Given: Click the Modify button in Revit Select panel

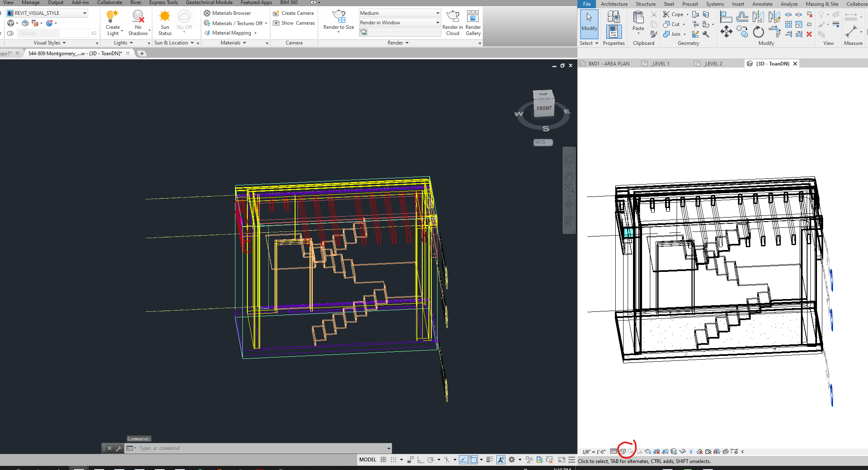Looking at the screenshot, I should 589,25.
